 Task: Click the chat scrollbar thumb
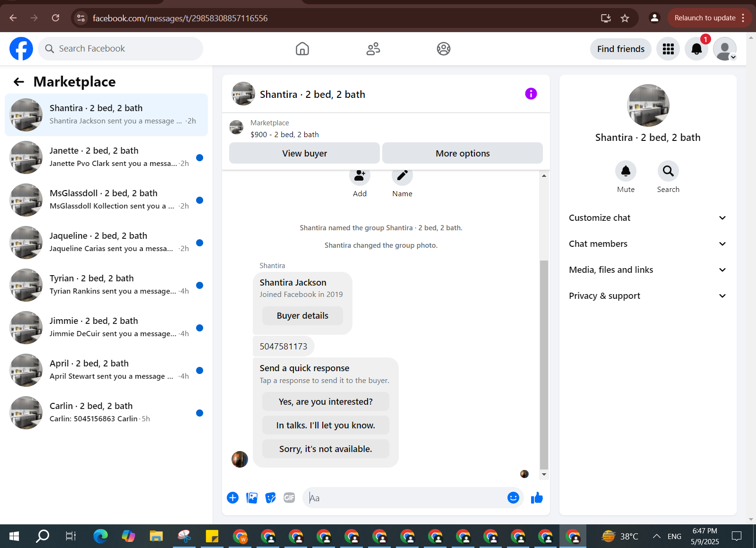point(544,364)
